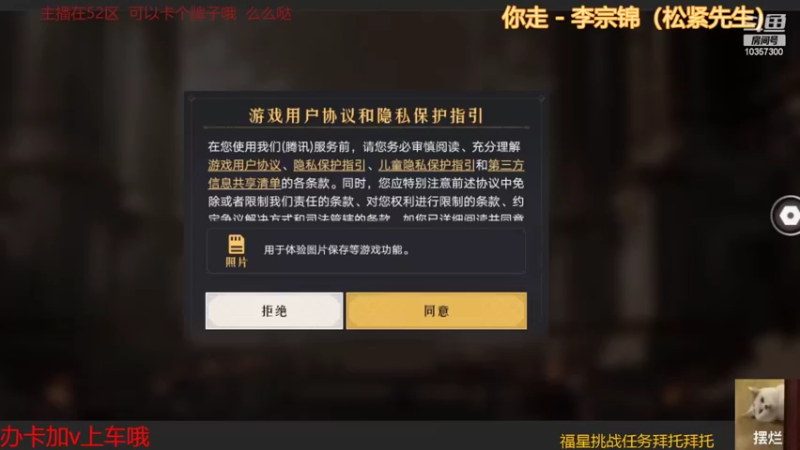Click the 福星挑战任务拜托拜托 banner text
800x450 pixels.
click(x=636, y=441)
